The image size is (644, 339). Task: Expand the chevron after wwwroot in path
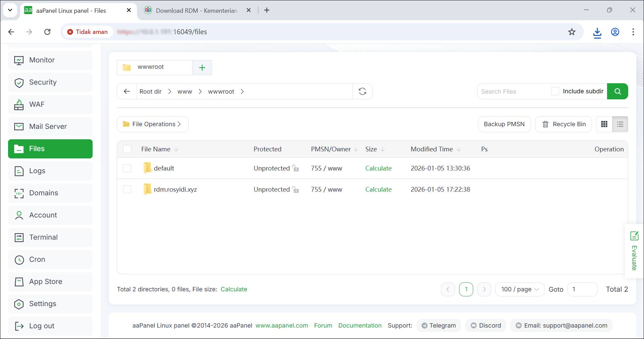242,92
